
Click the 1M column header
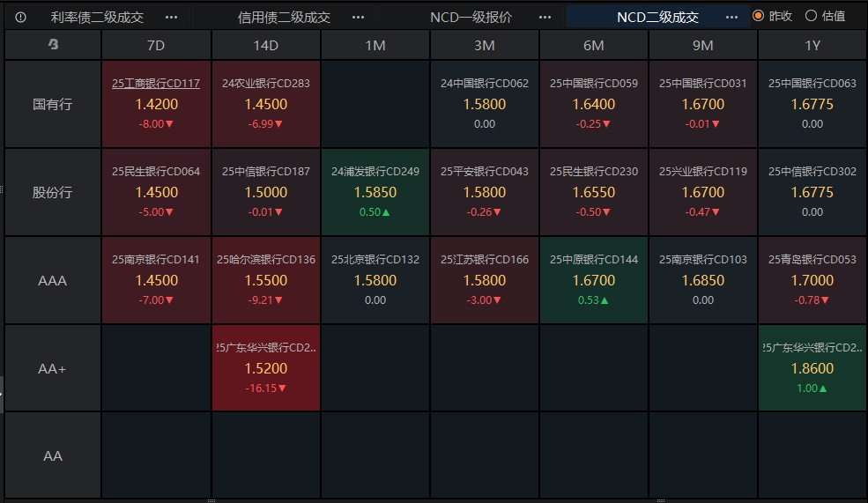(375, 45)
